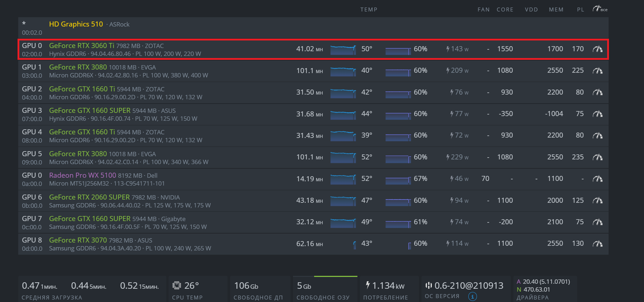The image size is (644, 302).
Task: Click the 62.16 MH hashrate value
Action: click(x=309, y=244)
